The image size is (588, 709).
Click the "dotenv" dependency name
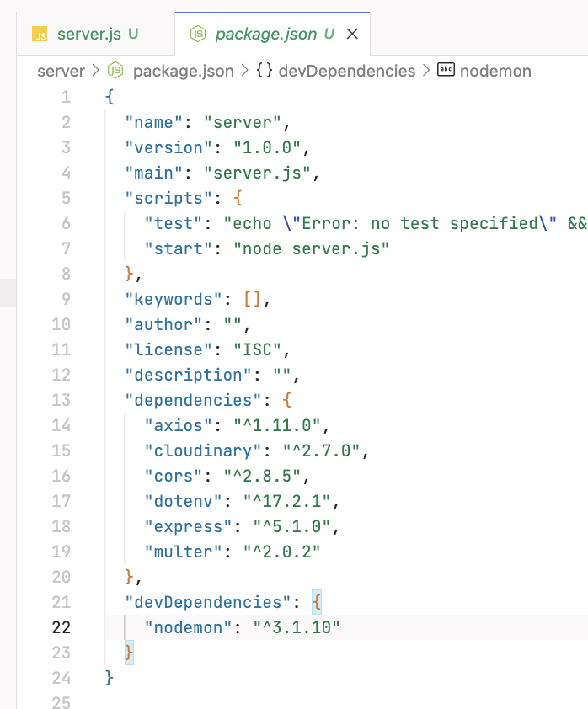click(183, 502)
